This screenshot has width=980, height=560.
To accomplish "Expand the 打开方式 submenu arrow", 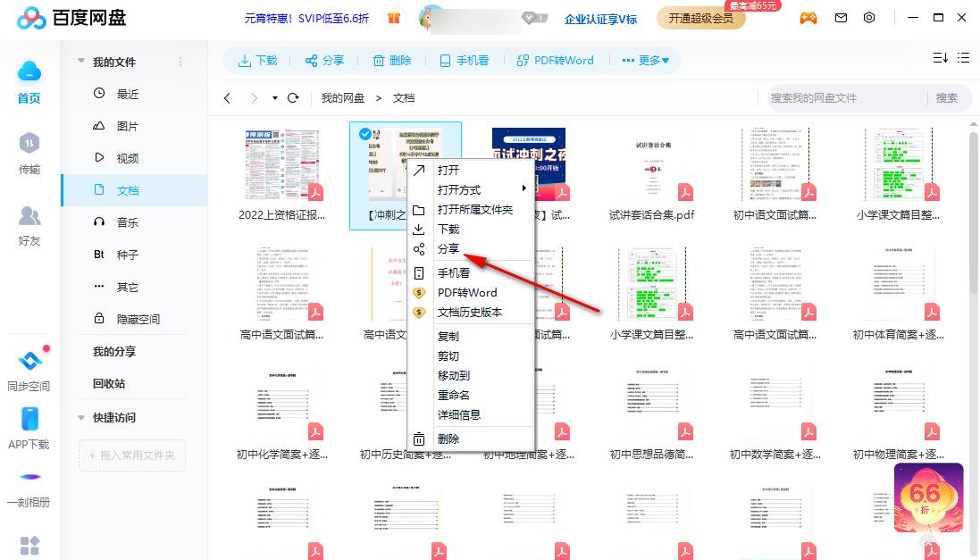I will (x=524, y=188).
